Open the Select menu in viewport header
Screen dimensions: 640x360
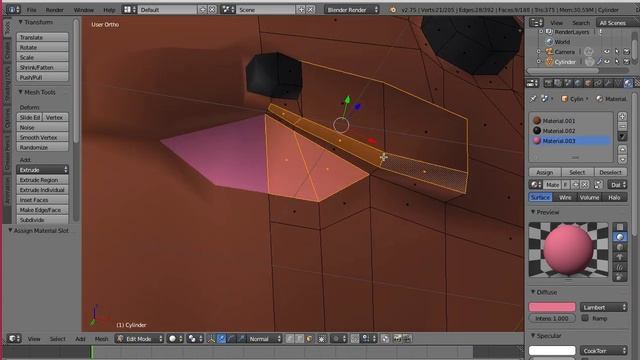58,339
